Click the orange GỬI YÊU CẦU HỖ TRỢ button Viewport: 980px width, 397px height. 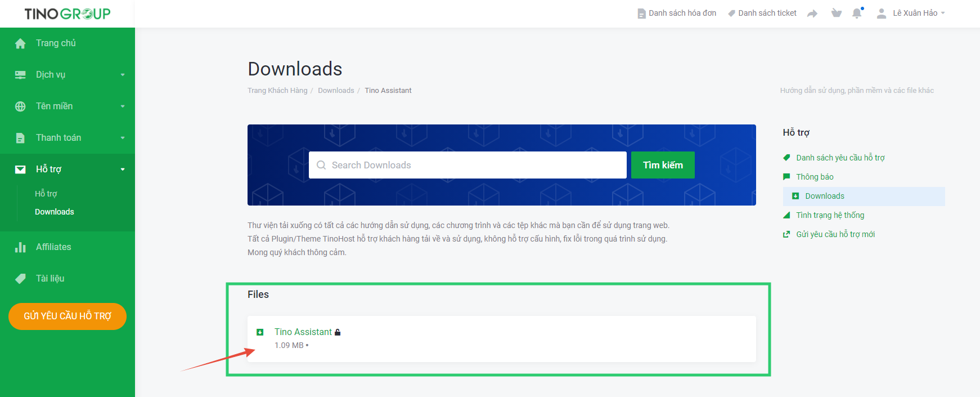[x=68, y=316]
